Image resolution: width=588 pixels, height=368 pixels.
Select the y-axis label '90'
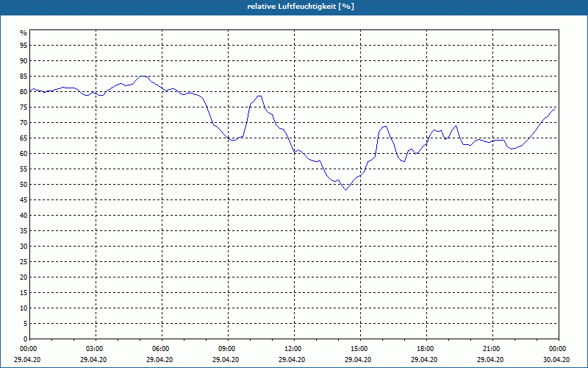click(x=24, y=61)
